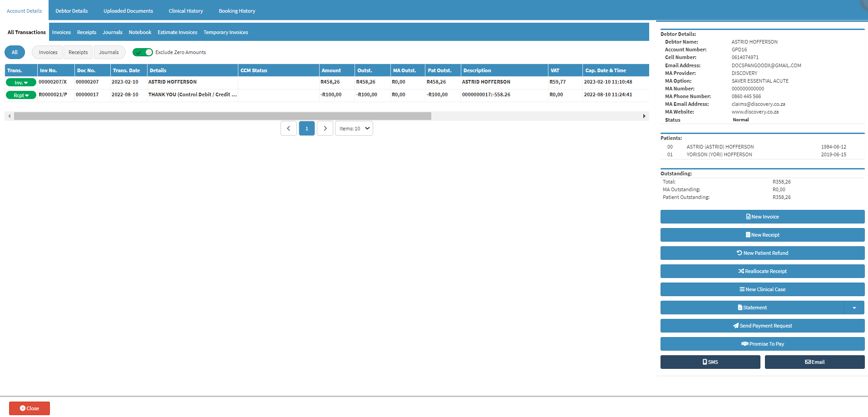This screenshot has height=417, width=868.
Task: Click the Email envelope icon
Action: 808,362
